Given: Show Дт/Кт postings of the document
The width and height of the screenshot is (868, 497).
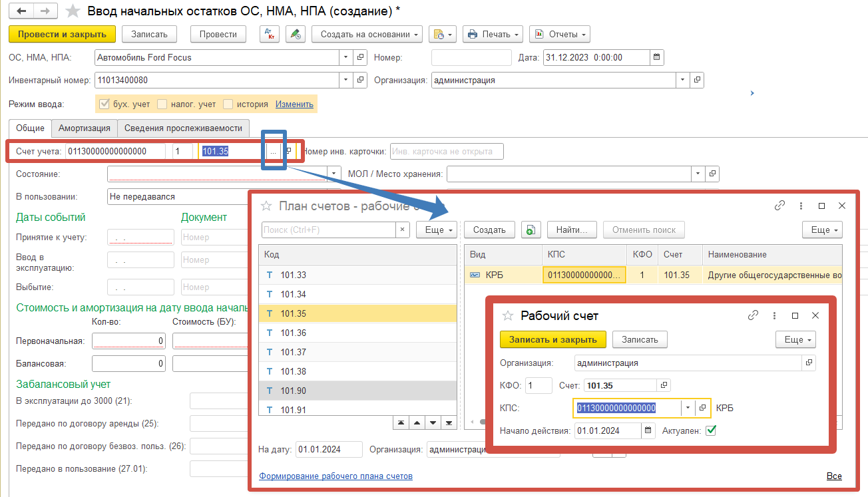Looking at the screenshot, I should click(x=270, y=34).
